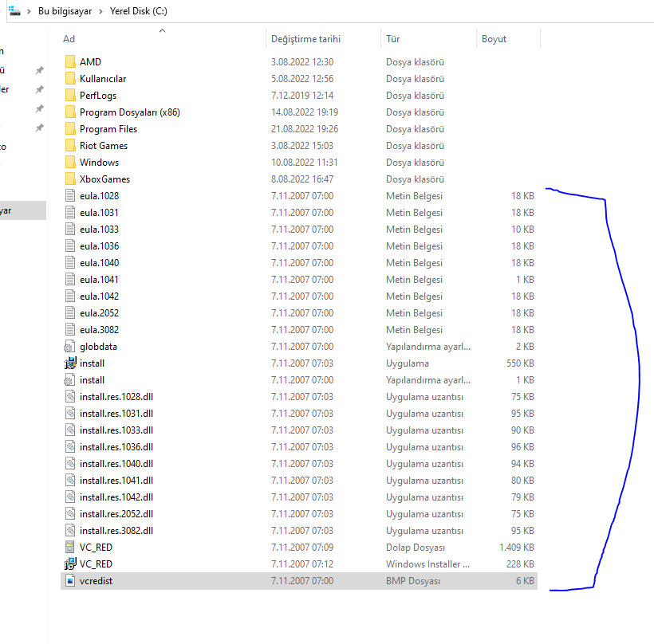
Task: Select the highlighted sidebar item ending in 'yar'
Action: (x=23, y=210)
